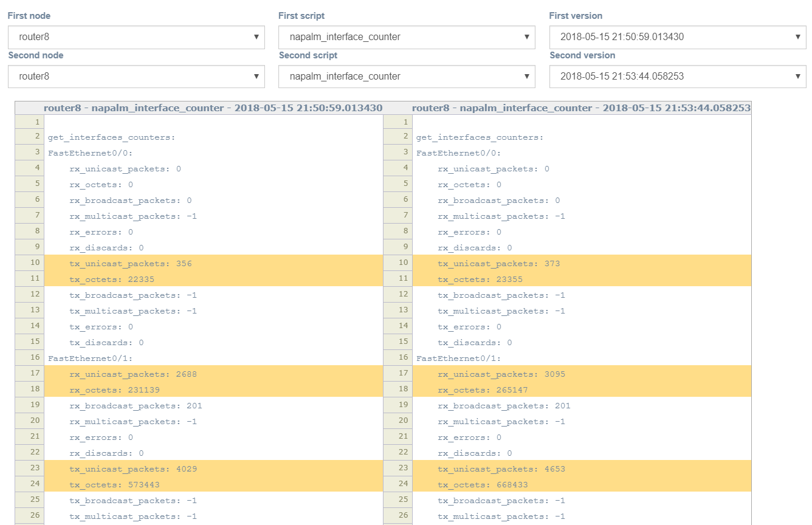This screenshot has width=812, height=525.
Task: Click the right diff table header title
Action: 581,108
